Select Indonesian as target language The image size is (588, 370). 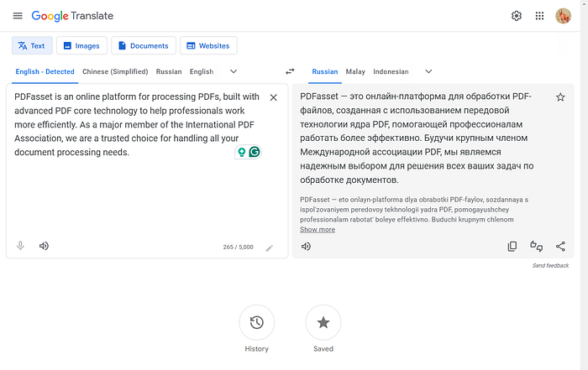pyautogui.click(x=391, y=71)
